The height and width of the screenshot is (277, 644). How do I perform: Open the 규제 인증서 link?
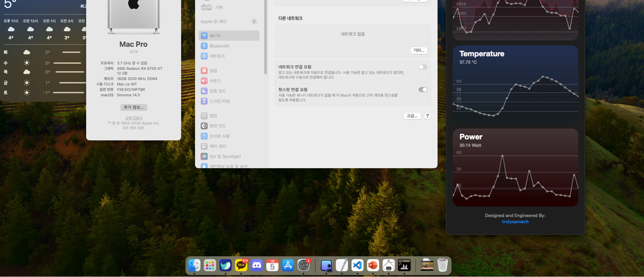(x=134, y=118)
